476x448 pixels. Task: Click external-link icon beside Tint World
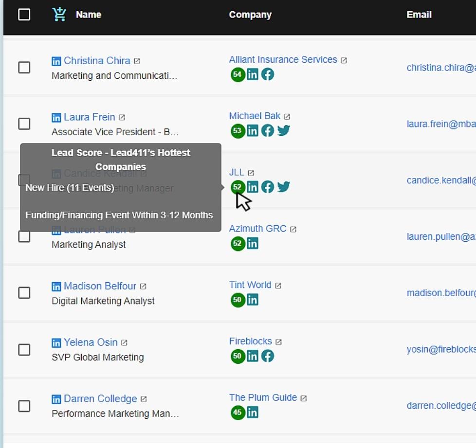278,286
